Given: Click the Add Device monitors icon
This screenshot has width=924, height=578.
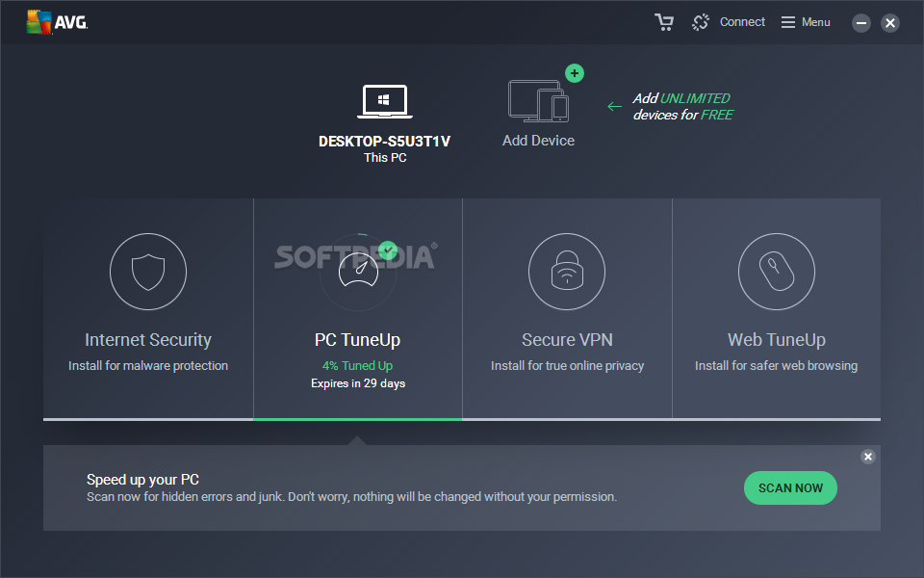Looking at the screenshot, I should click(538, 101).
